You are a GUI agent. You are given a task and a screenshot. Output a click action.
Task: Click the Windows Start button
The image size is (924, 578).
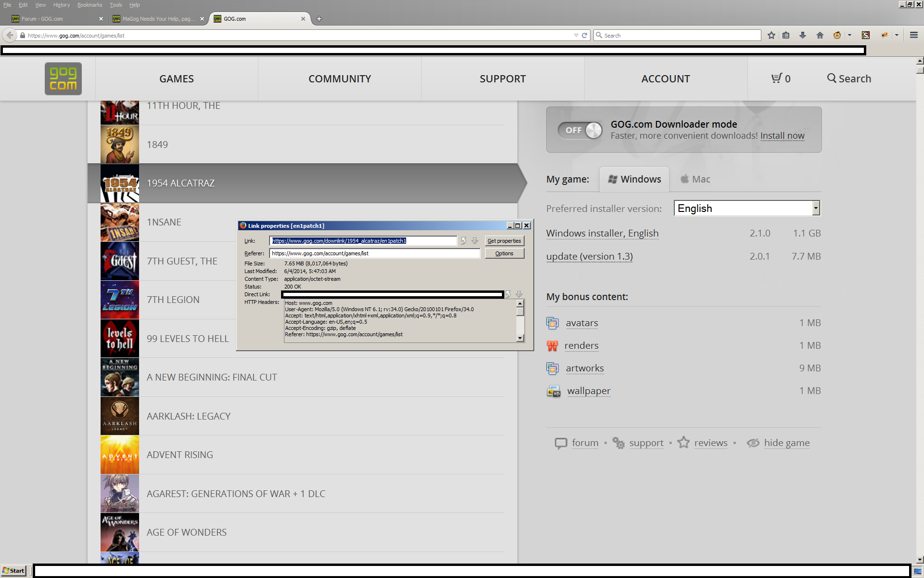[13, 571]
